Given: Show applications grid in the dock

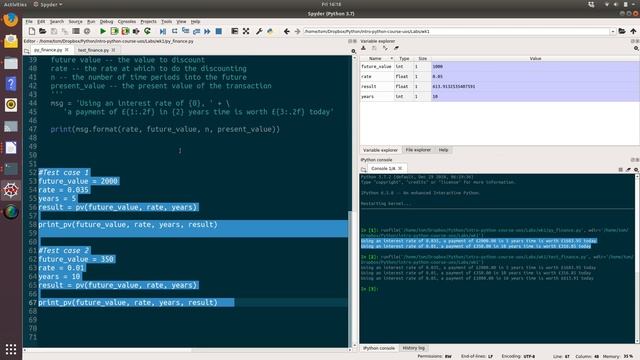Looking at the screenshot, I should coord(11,349).
